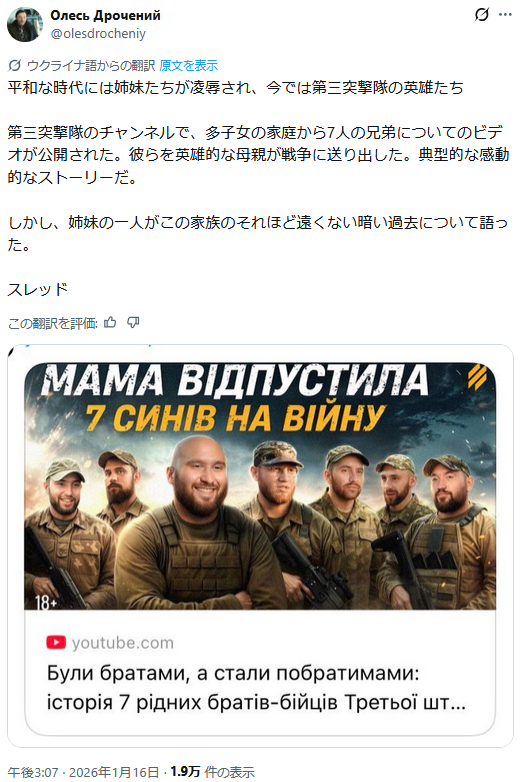Click the display name Олесь Дрочений
Viewport: 522px width, 782px height.
(105, 15)
